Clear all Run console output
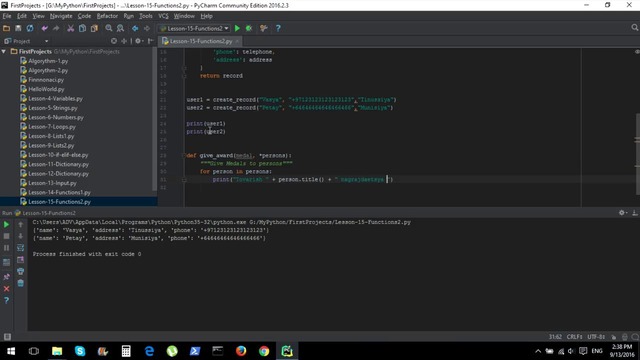This screenshot has height=360, width=640. point(20,283)
